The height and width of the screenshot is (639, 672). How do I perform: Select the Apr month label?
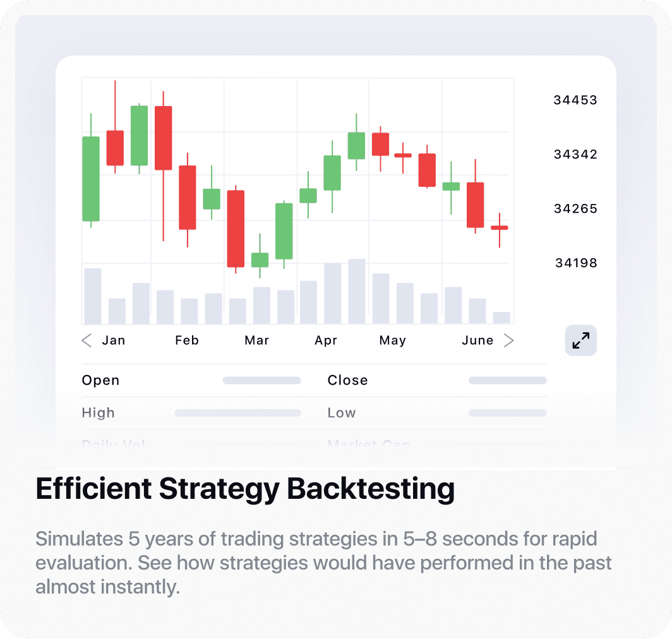coord(326,340)
